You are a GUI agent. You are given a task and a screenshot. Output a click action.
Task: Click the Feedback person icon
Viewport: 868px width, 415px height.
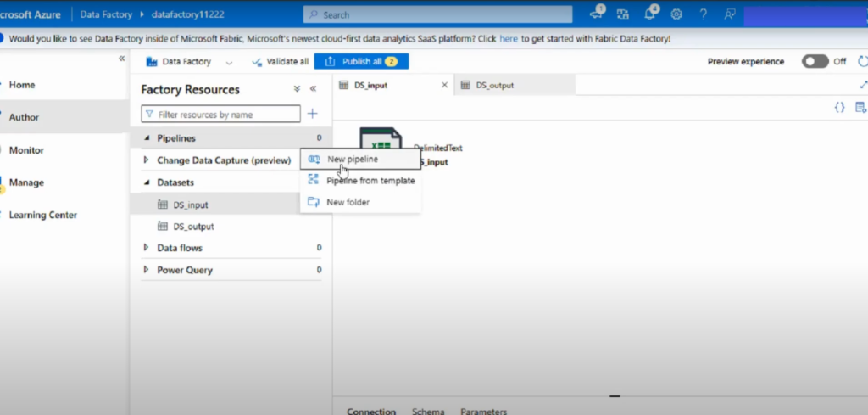tap(730, 14)
